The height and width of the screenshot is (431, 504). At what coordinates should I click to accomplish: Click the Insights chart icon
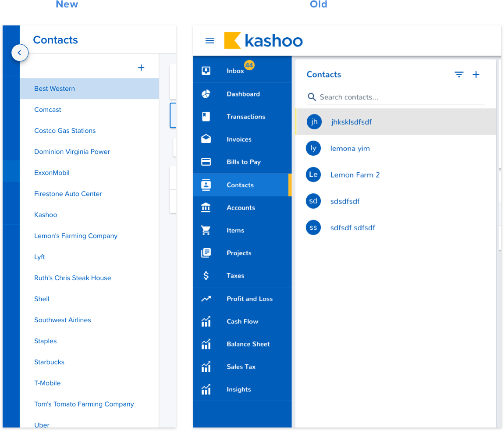click(x=206, y=389)
